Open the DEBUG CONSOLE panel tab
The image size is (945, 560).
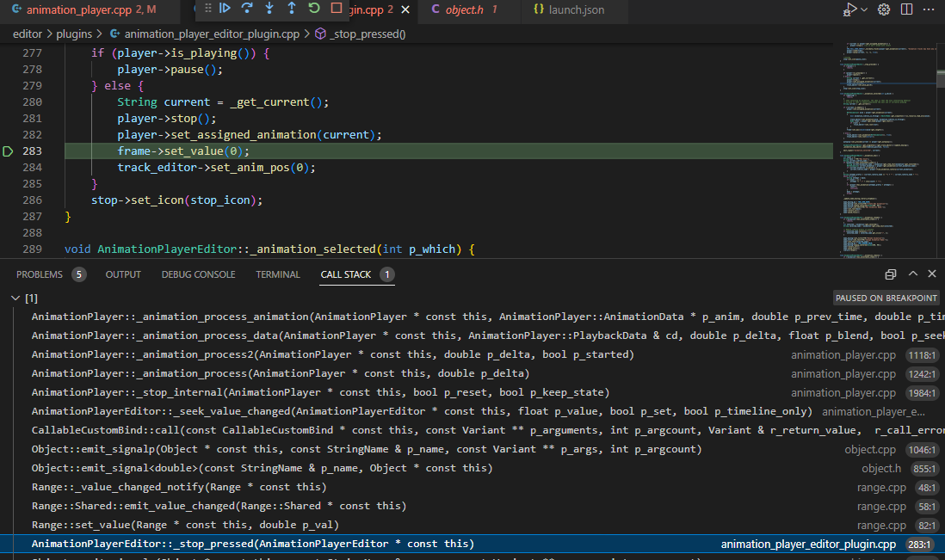point(198,274)
